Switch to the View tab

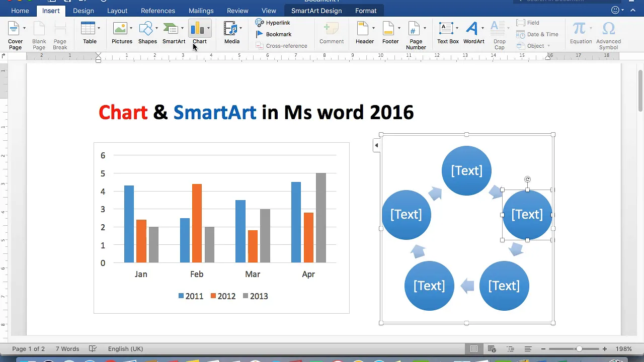coord(269,11)
